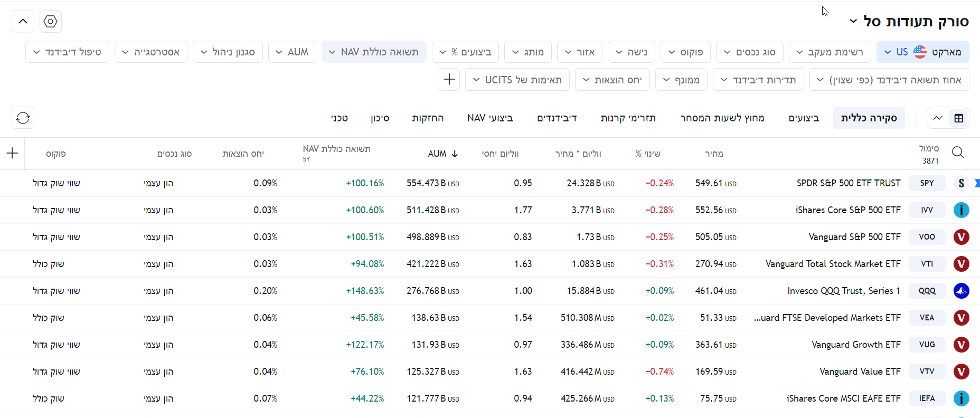
Task: Click the hexagon settings icon
Action: (51, 22)
